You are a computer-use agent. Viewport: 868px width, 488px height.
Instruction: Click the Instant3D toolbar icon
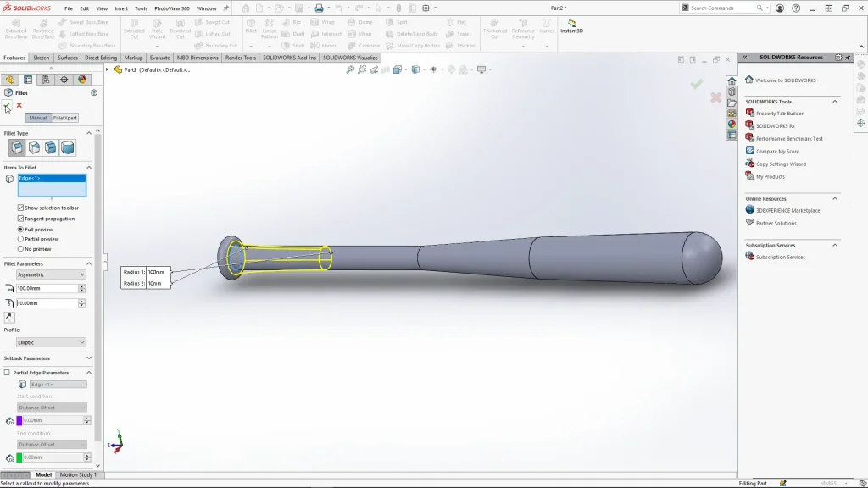coord(572,25)
